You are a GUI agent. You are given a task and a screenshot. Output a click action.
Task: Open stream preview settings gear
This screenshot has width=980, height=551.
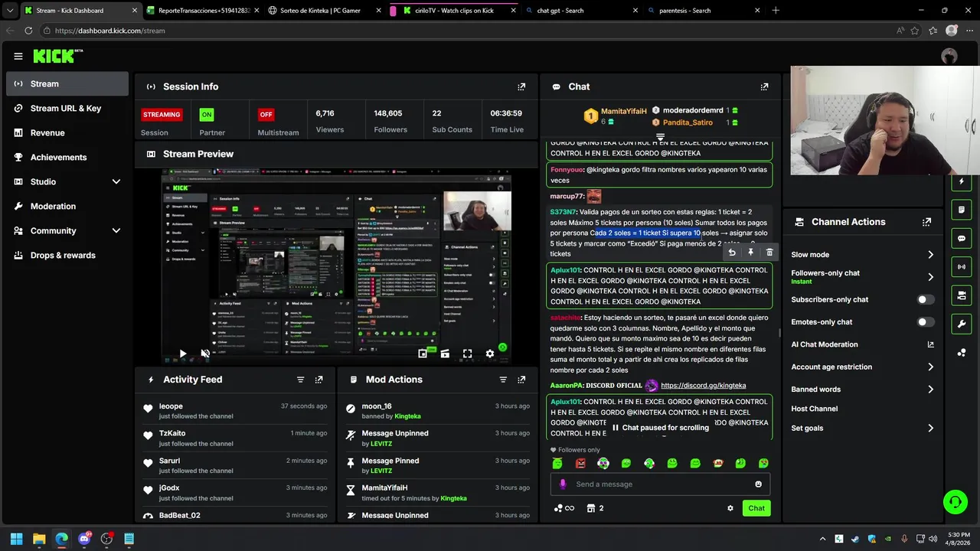point(490,354)
